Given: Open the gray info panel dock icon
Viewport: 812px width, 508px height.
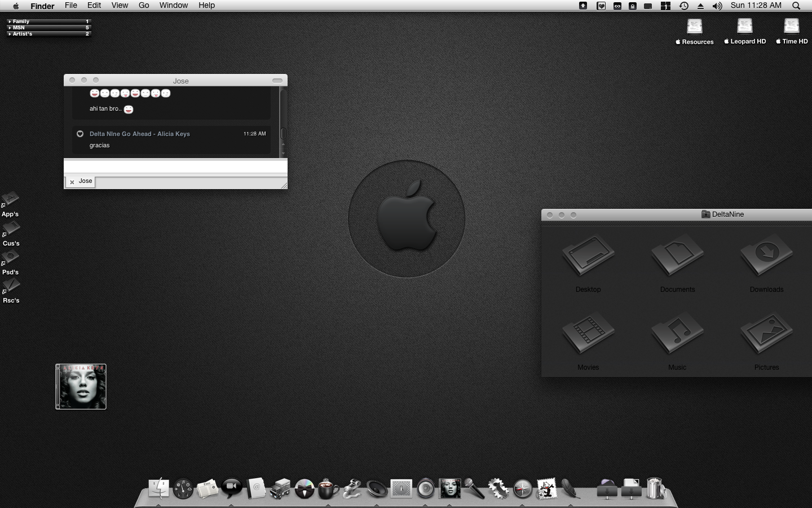Looking at the screenshot, I should tap(401, 489).
